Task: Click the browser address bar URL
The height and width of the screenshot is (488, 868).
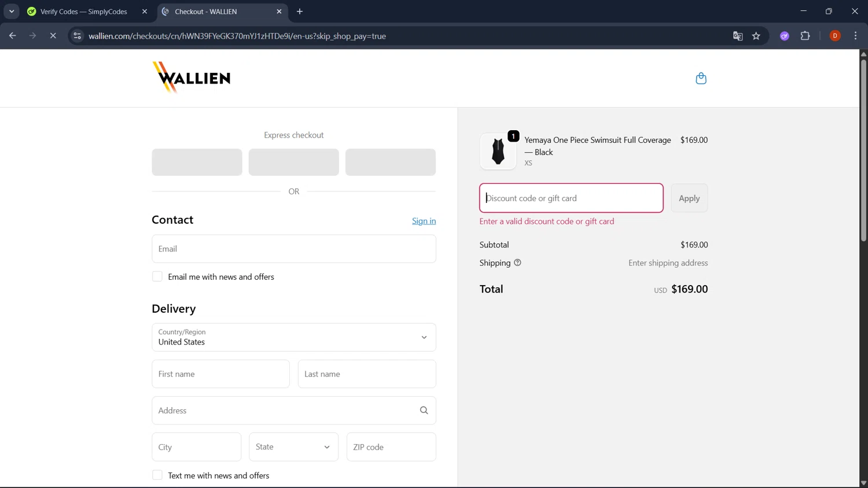Action: click(x=237, y=36)
